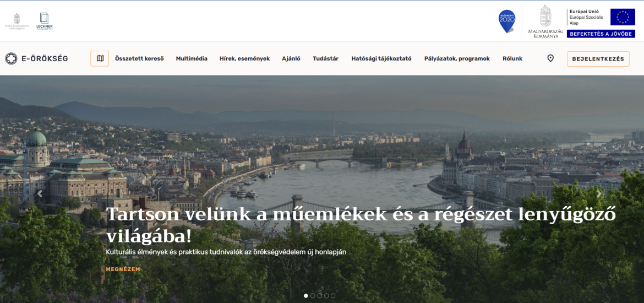Click the map icon in navigation bar
Image resolution: width=644 pixels, height=303 pixels.
tap(100, 58)
